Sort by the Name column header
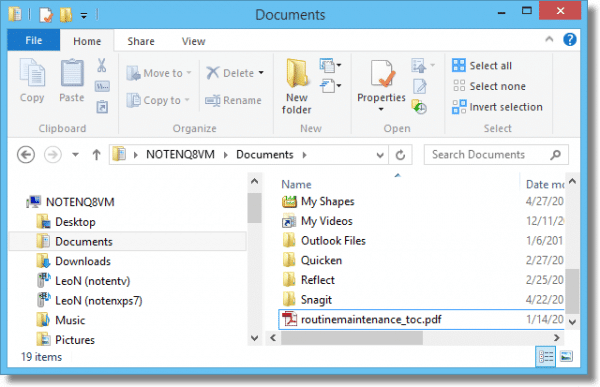This screenshot has height=387, width=600. pos(296,185)
